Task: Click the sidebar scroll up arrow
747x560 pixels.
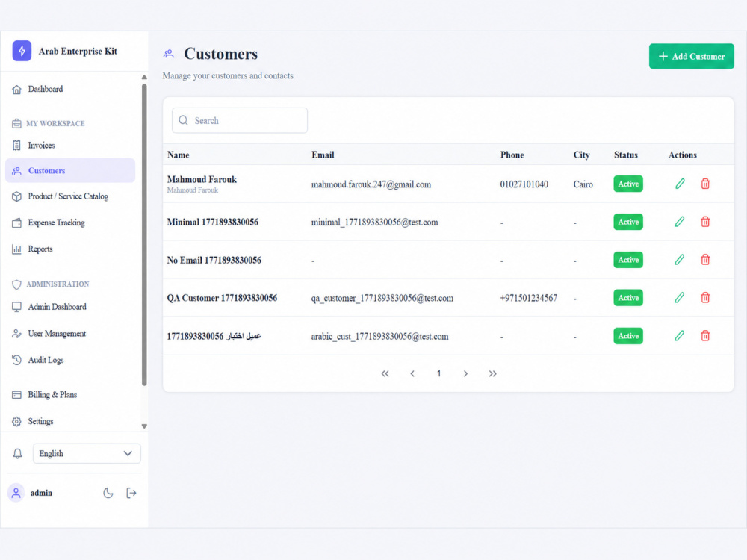Action: pos(144,77)
